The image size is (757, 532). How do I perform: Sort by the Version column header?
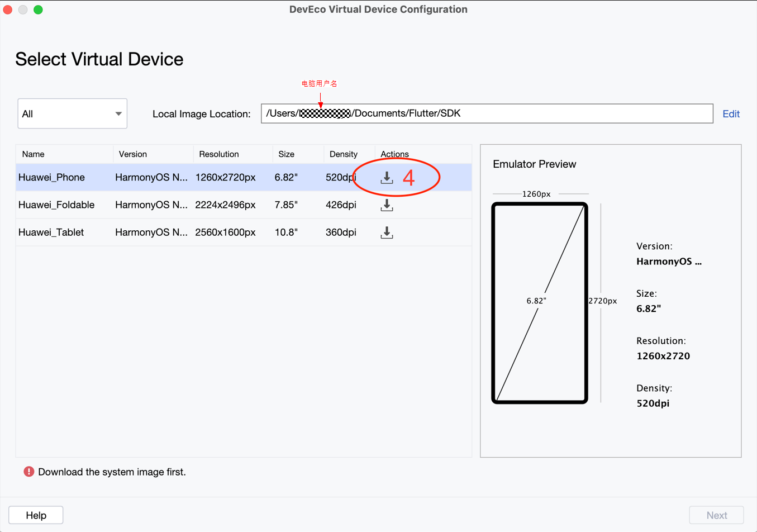click(133, 154)
